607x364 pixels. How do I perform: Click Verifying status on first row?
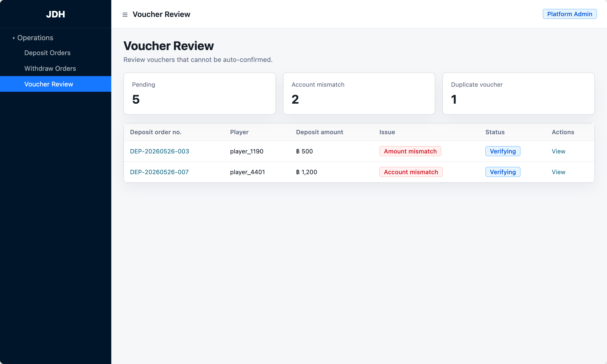(x=503, y=151)
